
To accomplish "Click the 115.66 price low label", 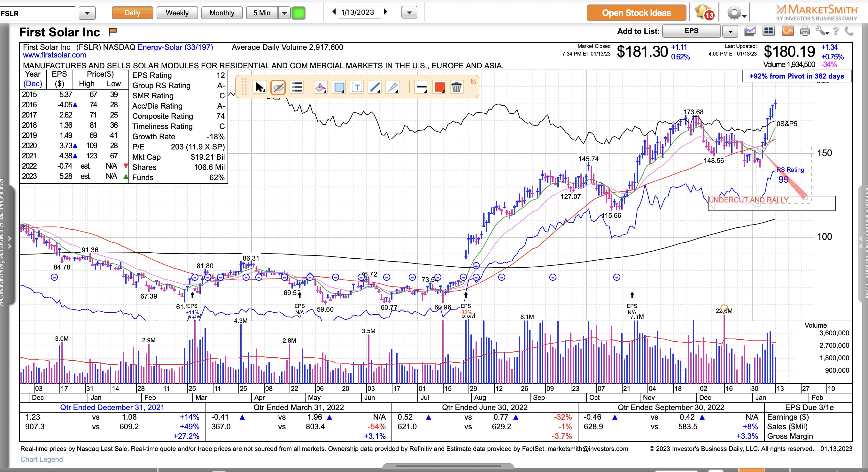I will pos(612,216).
